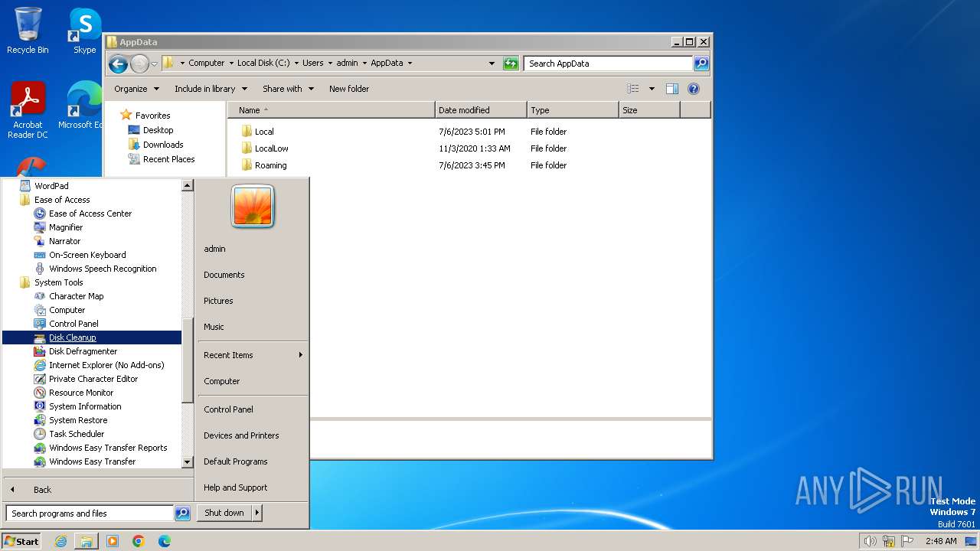Open Recycle Bin on desktop
Image resolution: width=980 pixels, height=551 pixels.
pos(28,31)
